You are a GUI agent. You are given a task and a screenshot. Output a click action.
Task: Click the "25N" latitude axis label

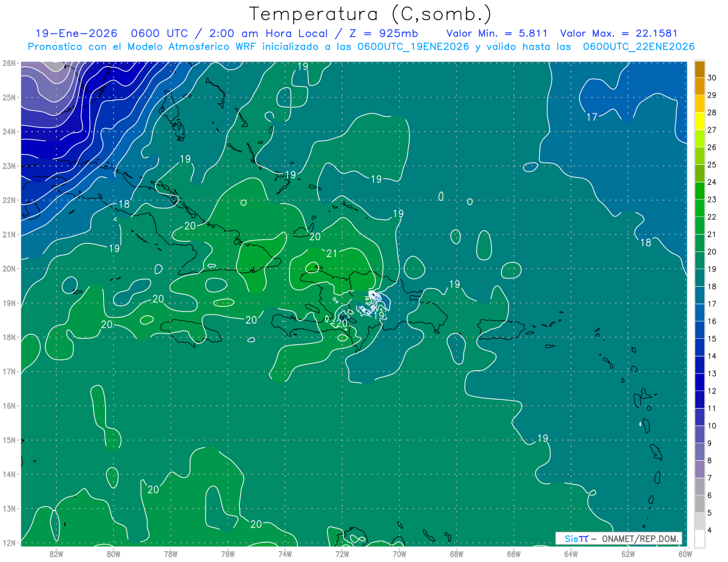(x=9, y=97)
